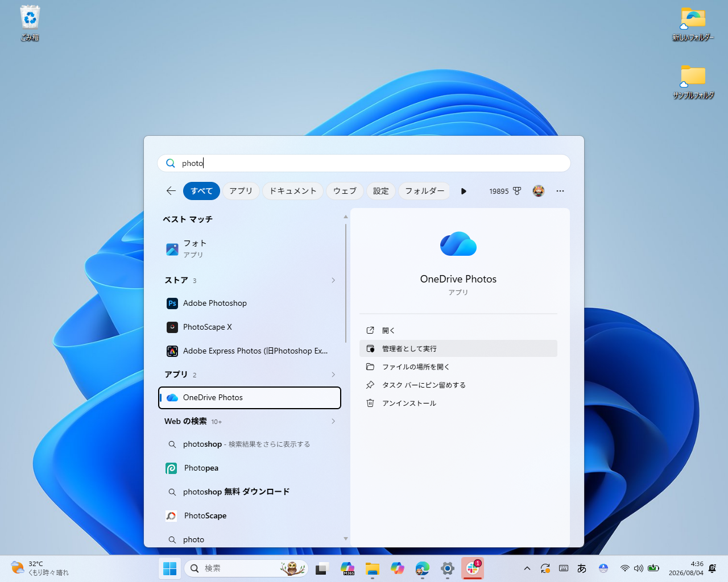Open PhotoScape web result
Viewport: 728px width, 582px height.
pyautogui.click(x=250, y=516)
